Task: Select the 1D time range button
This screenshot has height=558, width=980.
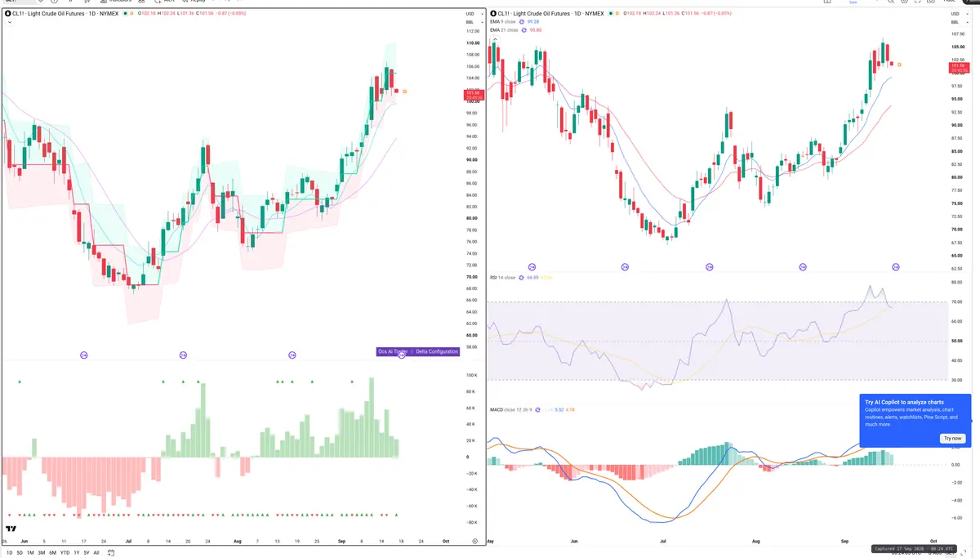Action: pos(9,553)
